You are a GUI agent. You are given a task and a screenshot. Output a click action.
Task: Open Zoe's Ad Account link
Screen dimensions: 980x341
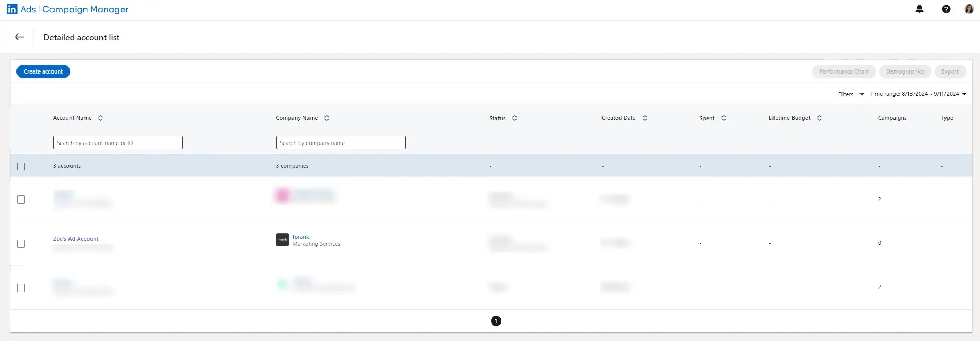coord(76,239)
